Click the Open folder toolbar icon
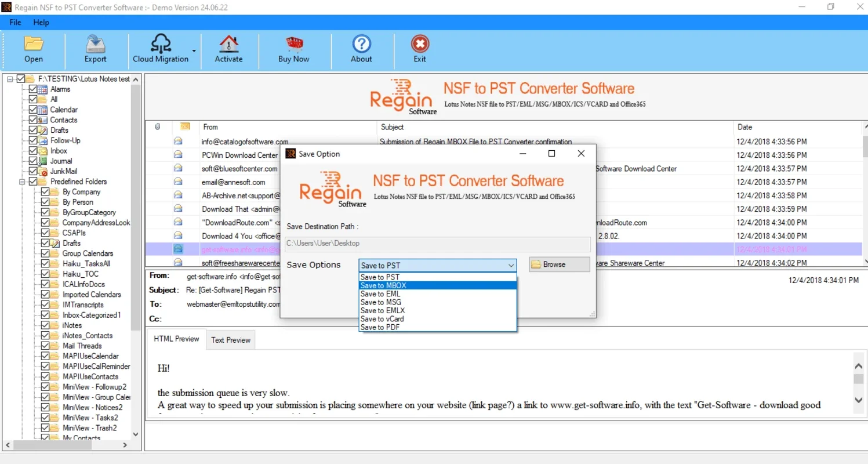 (34, 44)
